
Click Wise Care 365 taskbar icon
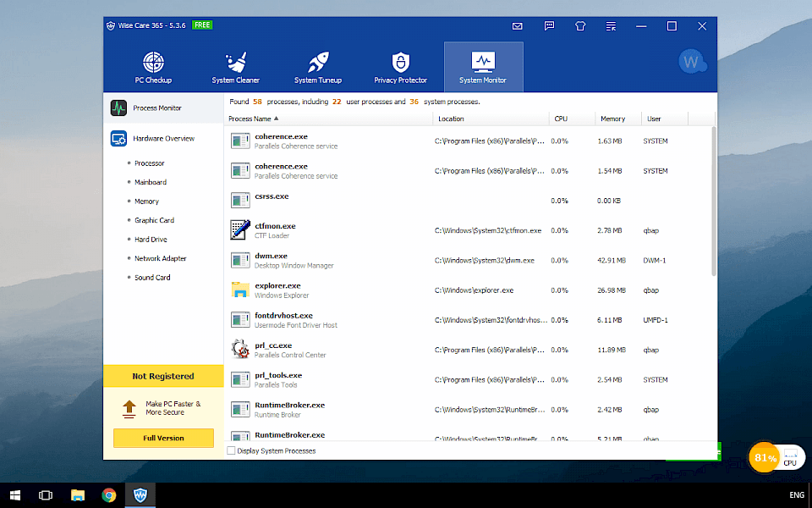pyautogui.click(x=140, y=495)
